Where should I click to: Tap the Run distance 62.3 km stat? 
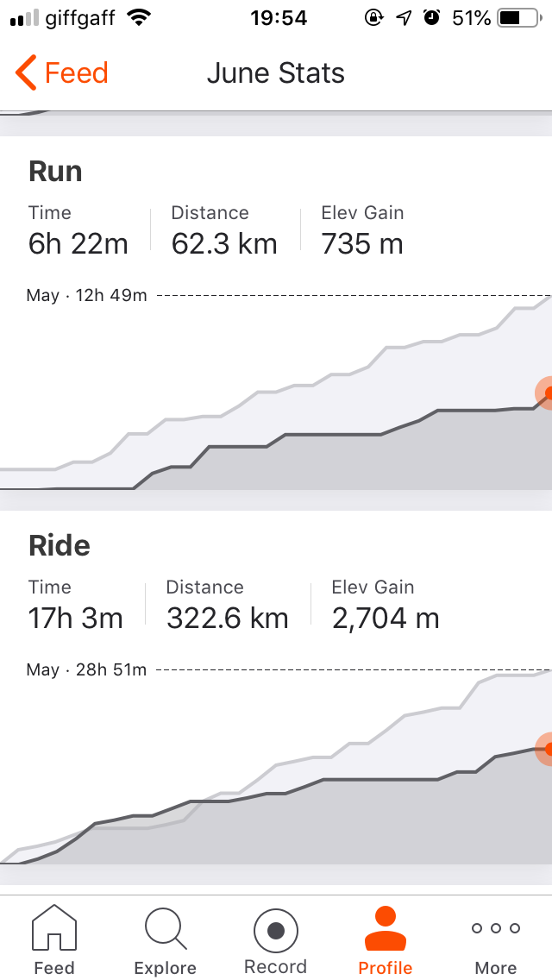tap(224, 244)
